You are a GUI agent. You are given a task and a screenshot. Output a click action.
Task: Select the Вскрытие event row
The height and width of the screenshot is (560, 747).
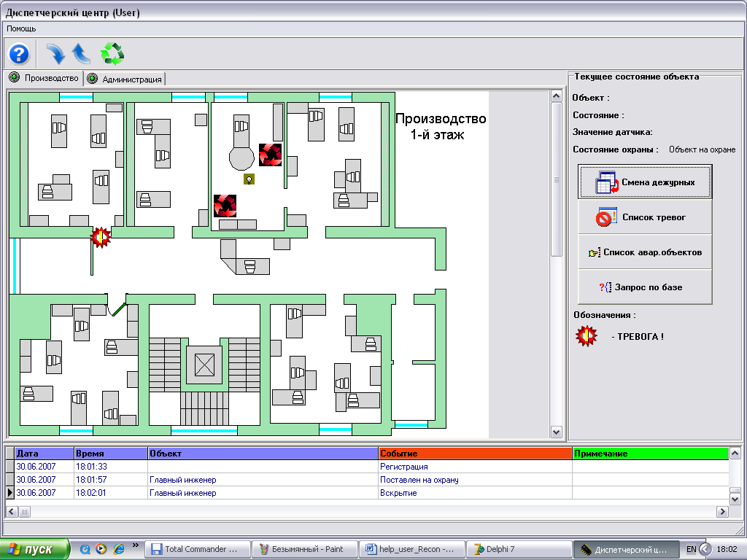click(x=368, y=493)
